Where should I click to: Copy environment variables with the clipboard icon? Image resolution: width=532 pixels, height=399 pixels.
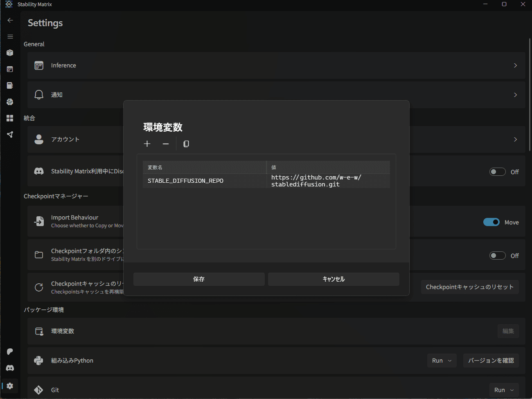(x=186, y=143)
